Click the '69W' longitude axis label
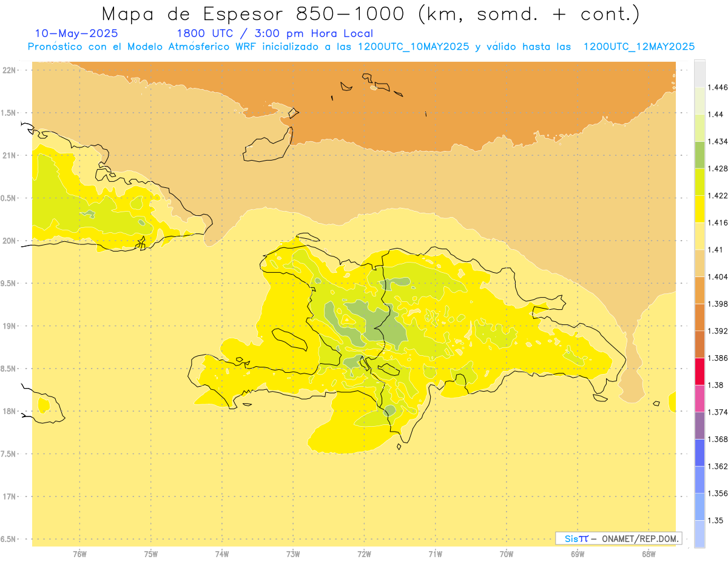This screenshot has width=728, height=562. coord(578,554)
